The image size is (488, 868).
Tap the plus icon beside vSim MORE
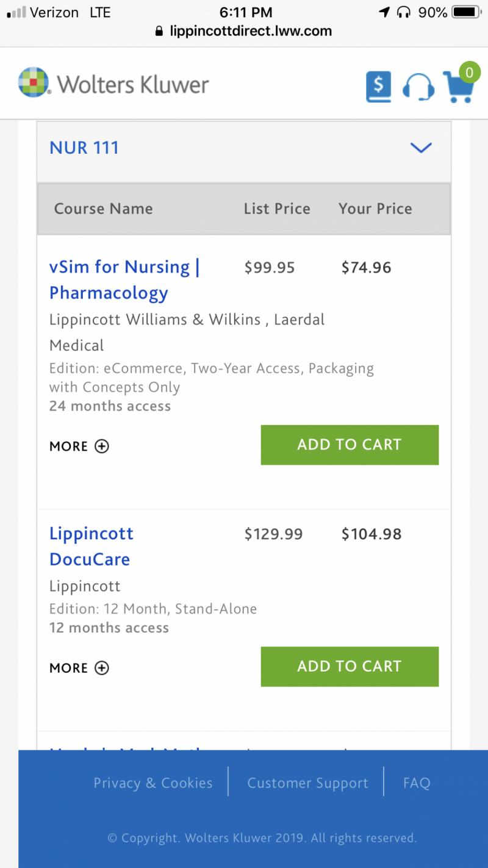102,446
